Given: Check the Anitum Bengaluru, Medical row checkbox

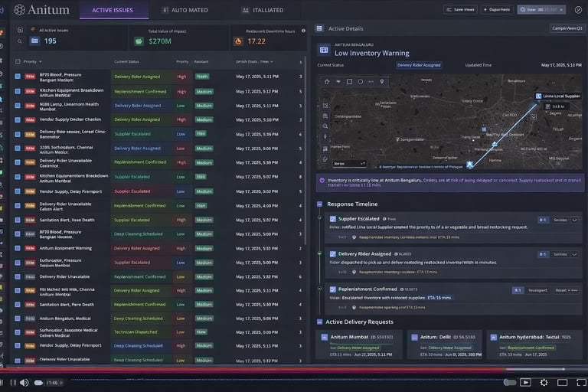Looking at the screenshot, I should pyautogui.click(x=18, y=318).
